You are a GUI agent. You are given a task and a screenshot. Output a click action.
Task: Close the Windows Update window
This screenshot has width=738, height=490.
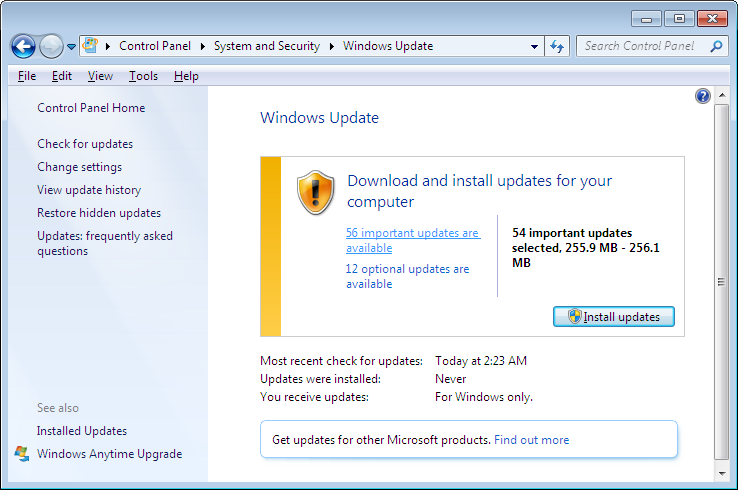pos(713,19)
